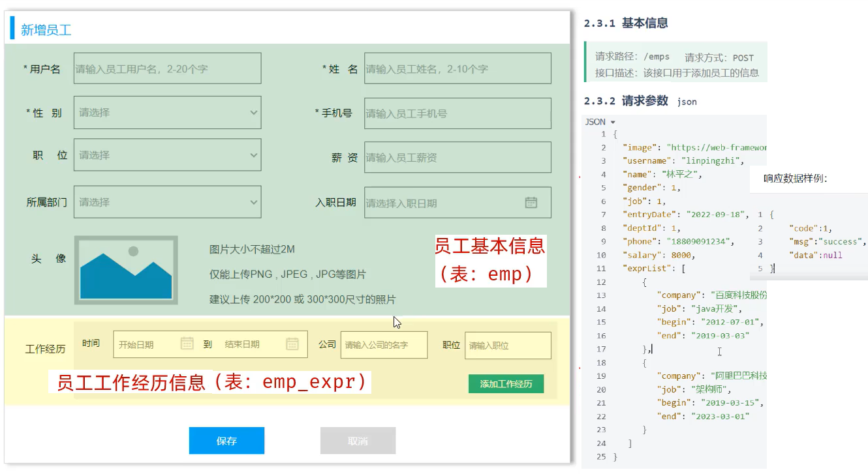Click the work experience 职位 input
The width and height of the screenshot is (868, 474).
coord(507,346)
